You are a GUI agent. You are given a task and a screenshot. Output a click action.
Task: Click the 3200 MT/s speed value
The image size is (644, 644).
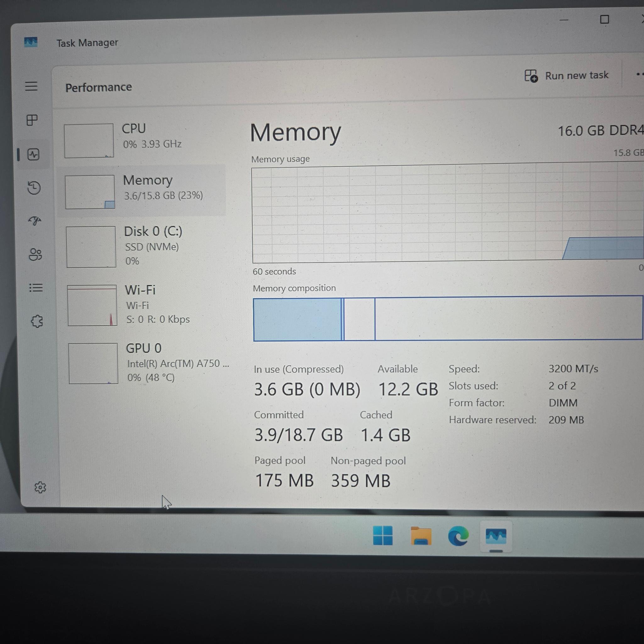pos(573,368)
